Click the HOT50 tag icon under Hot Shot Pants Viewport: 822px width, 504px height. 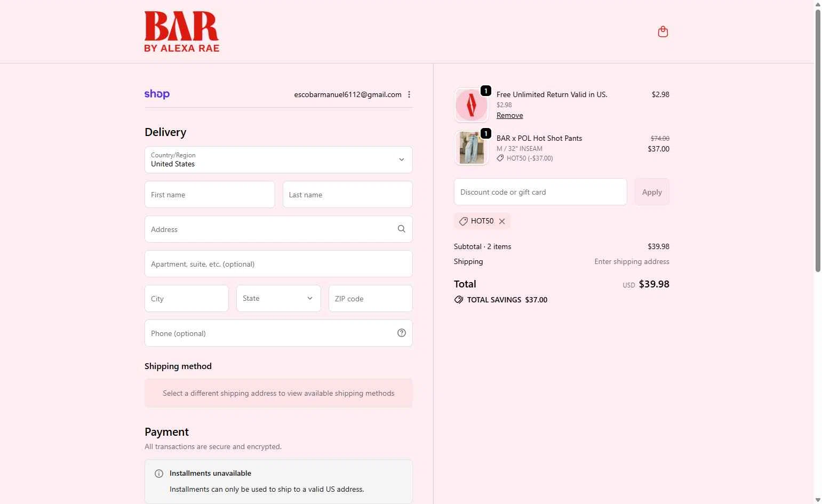[500, 158]
